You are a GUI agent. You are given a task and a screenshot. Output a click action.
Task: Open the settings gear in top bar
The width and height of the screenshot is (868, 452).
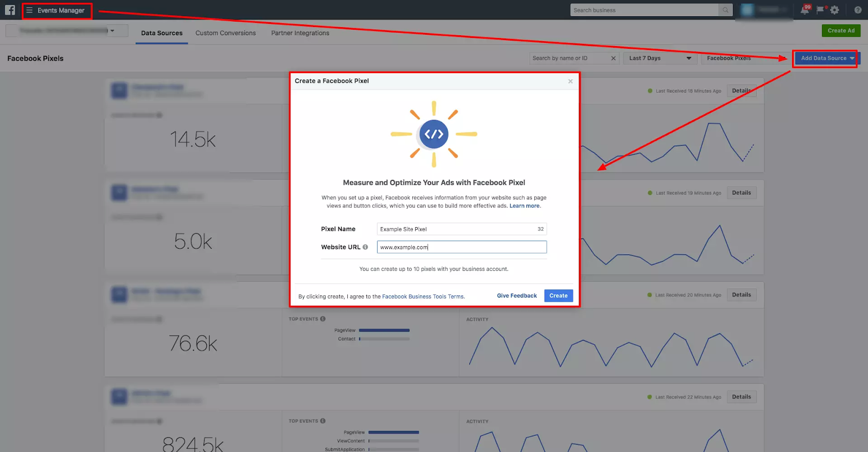(x=835, y=10)
